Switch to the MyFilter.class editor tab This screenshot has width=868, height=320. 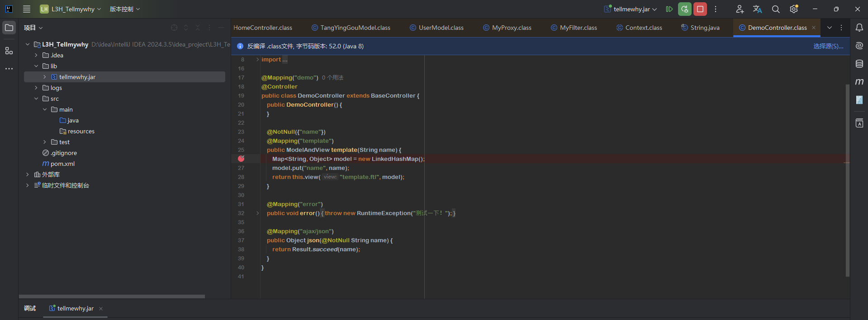pyautogui.click(x=578, y=28)
